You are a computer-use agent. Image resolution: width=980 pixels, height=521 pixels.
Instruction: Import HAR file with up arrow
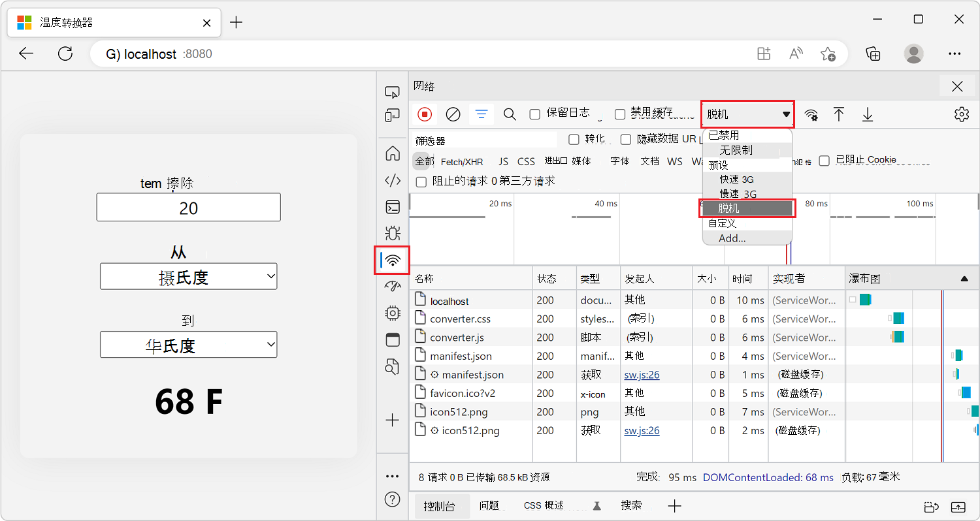(x=839, y=114)
